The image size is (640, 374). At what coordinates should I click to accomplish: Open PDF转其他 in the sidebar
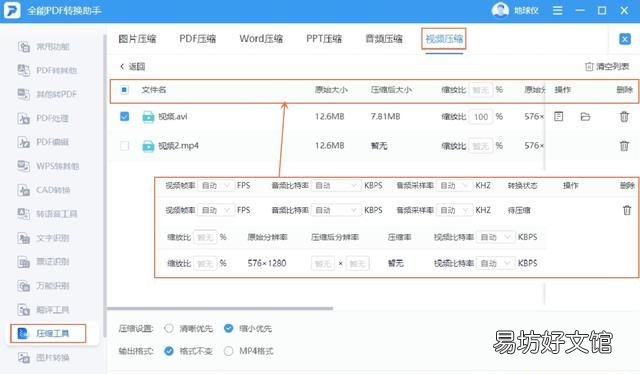[47, 70]
